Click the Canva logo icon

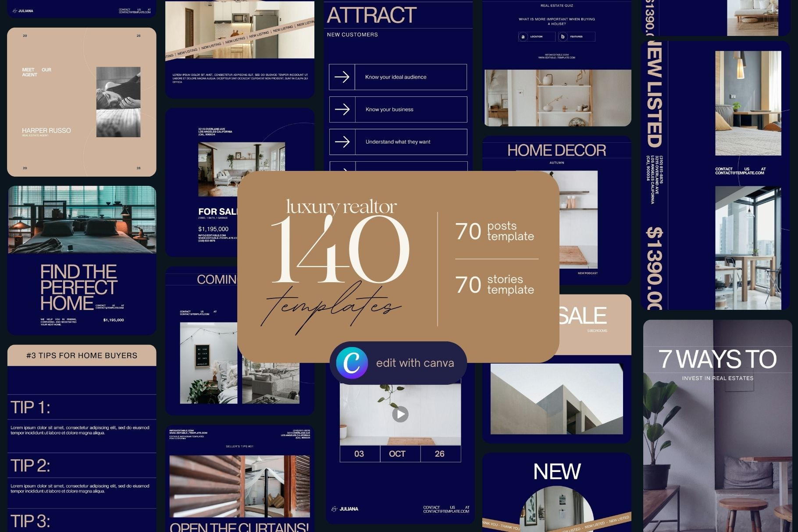point(352,363)
